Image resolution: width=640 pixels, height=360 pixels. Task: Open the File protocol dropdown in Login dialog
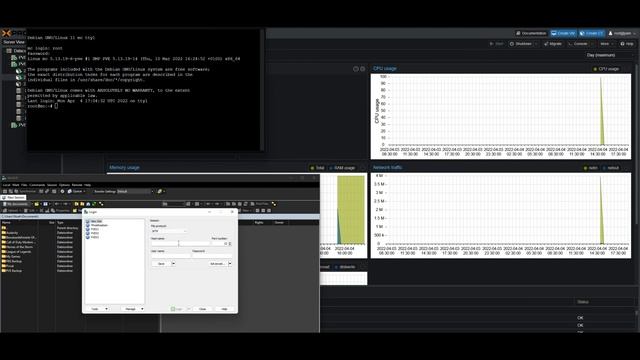169,231
